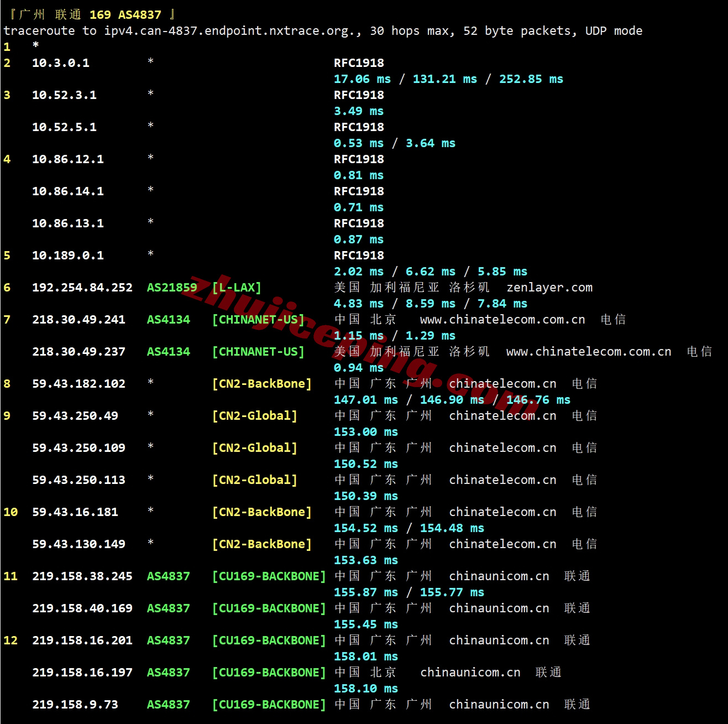Click IP address 219.158.38.245
This screenshot has height=724, width=728.
point(82,576)
